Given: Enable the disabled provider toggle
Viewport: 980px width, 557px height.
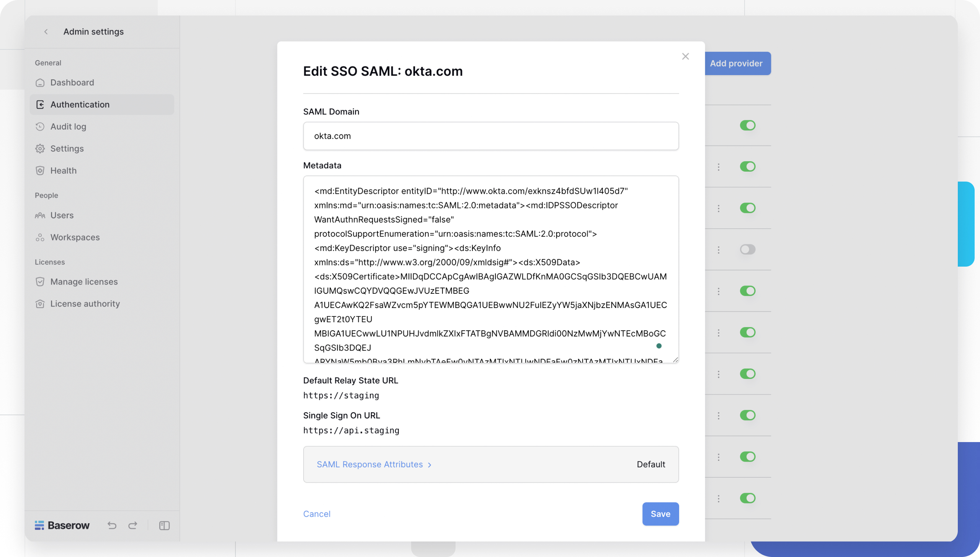Looking at the screenshot, I should [748, 249].
